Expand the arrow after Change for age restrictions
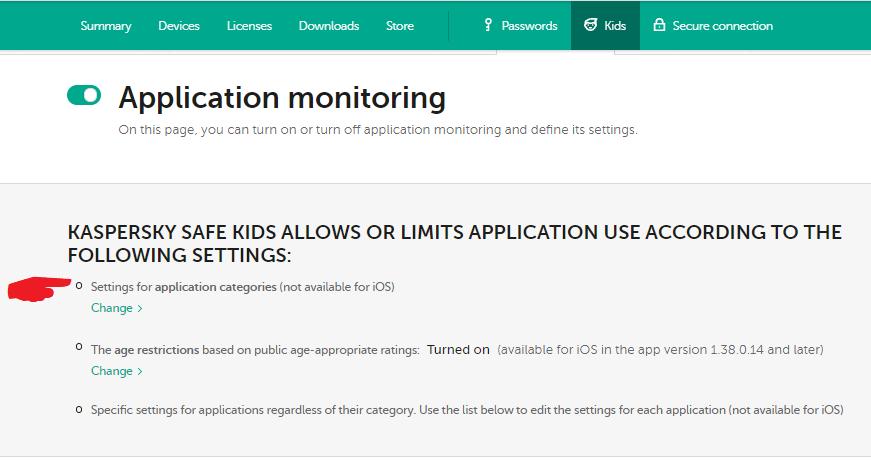 tap(140, 372)
